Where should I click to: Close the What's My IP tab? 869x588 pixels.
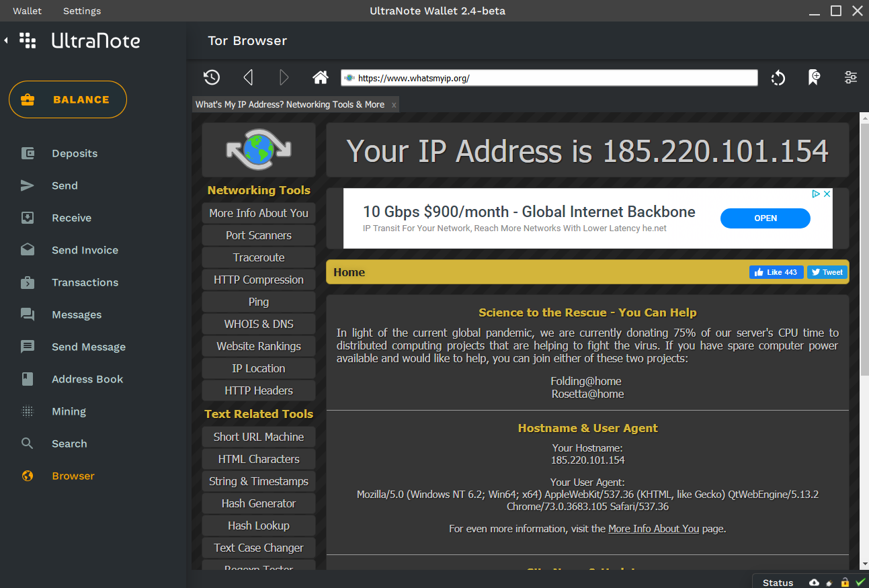click(394, 105)
